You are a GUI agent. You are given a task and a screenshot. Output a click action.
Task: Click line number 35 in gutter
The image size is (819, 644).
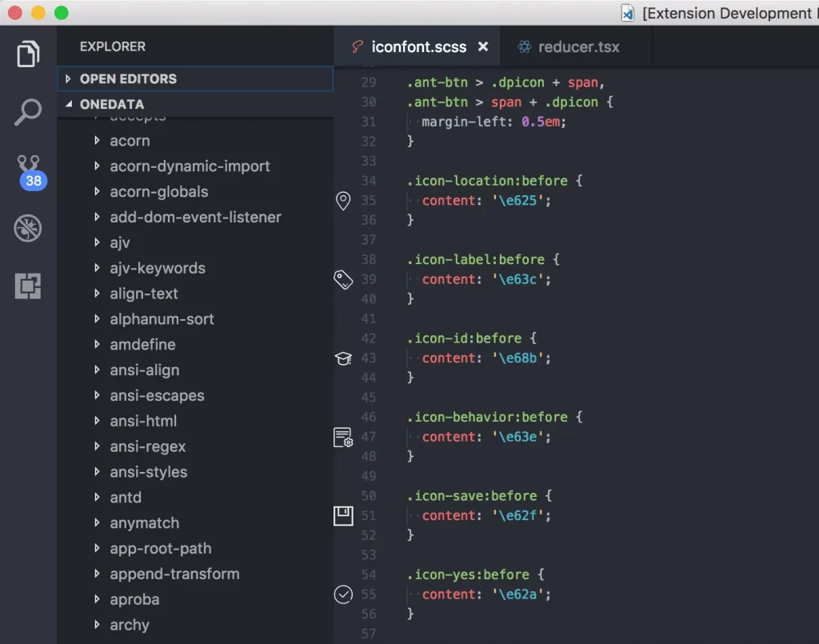pyautogui.click(x=369, y=201)
